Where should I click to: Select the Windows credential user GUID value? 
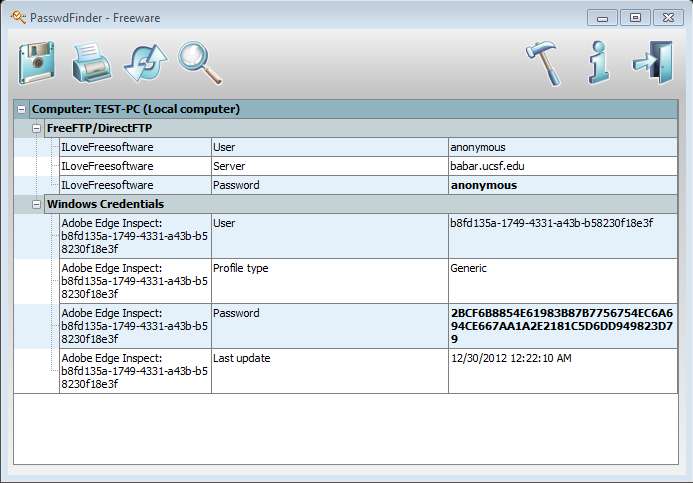click(x=552, y=223)
